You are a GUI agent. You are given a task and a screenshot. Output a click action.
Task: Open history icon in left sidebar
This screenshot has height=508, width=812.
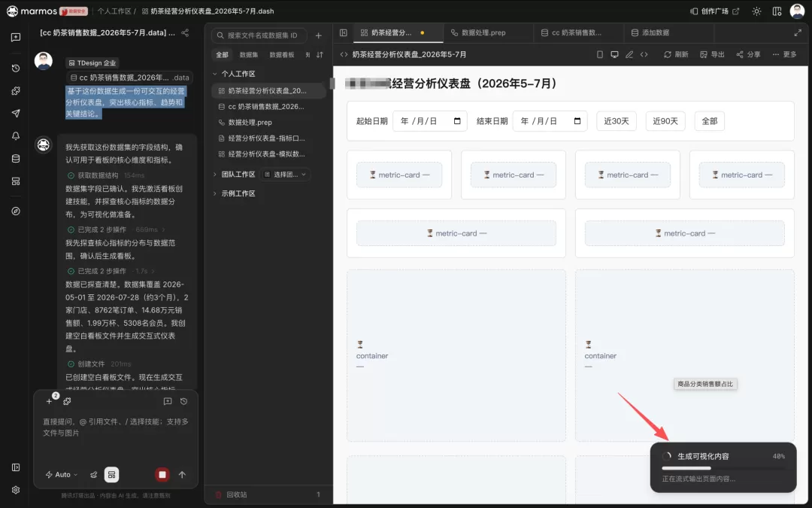coord(16,68)
